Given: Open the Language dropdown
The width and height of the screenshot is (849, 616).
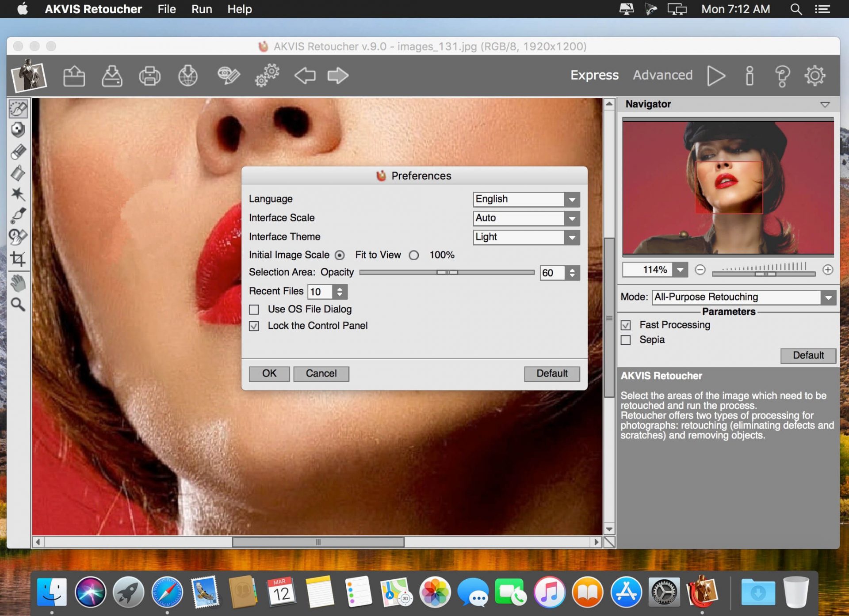Looking at the screenshot, I should pos(572,199).
